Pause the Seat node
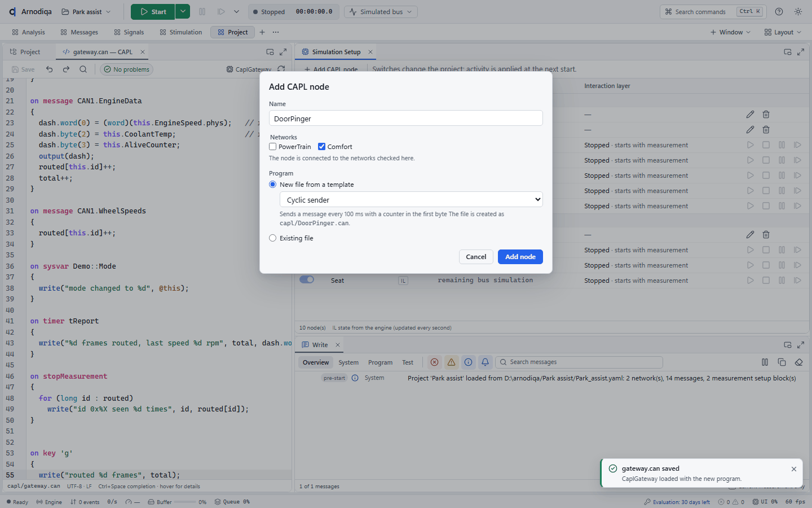Viewport: 812px width, 508px height. coord(782,281)
